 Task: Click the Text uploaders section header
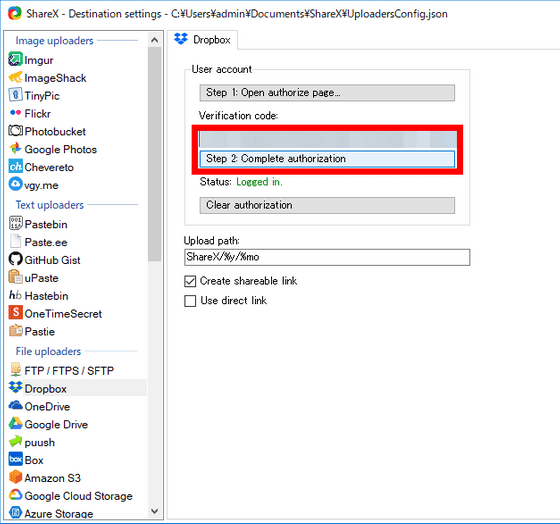(50, 205)
